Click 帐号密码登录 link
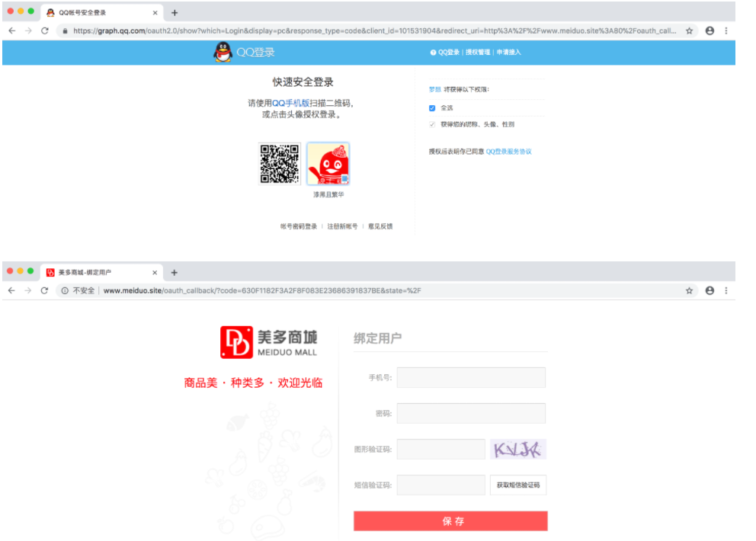Viewport: 756px width, 541px height. tap(299, 226)
